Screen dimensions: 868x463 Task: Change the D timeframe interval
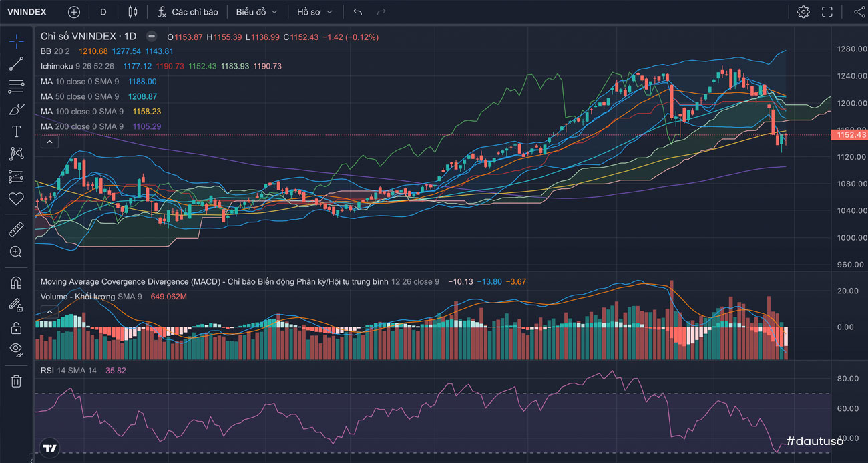pyautogui.click(x=103, y=12)
